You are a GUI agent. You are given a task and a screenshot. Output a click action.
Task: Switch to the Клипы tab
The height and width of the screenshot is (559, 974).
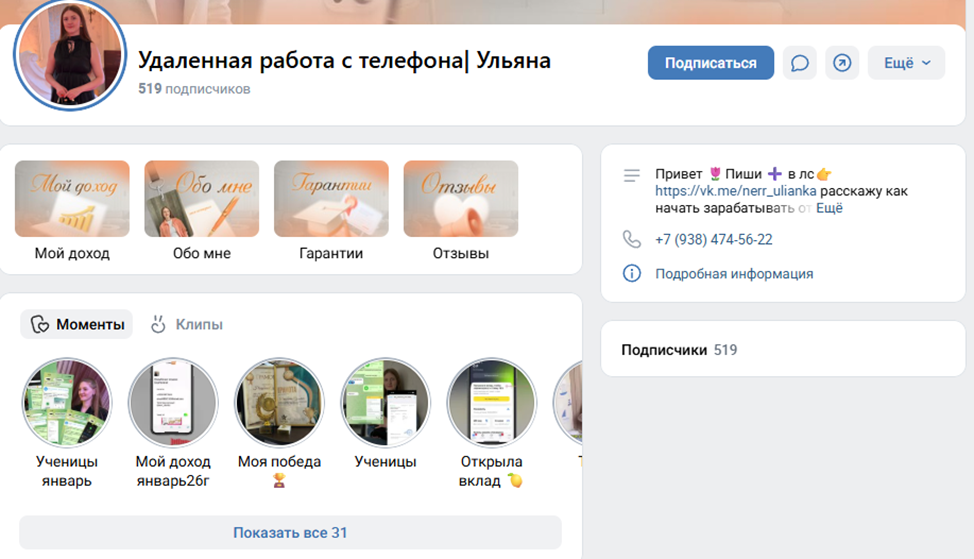click(x=187, y=324)
